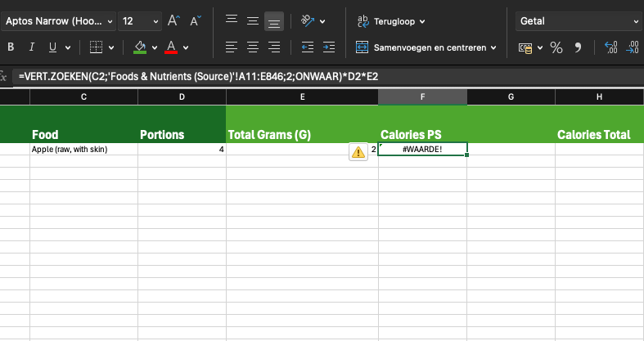Select Calories Total header cell
The width and height of the screenshot is (644, 341).
click(599, 124)
